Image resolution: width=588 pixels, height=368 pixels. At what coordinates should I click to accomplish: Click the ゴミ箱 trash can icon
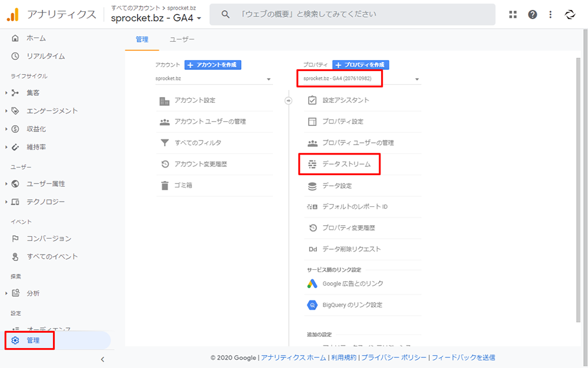click(x=165, y=186)
